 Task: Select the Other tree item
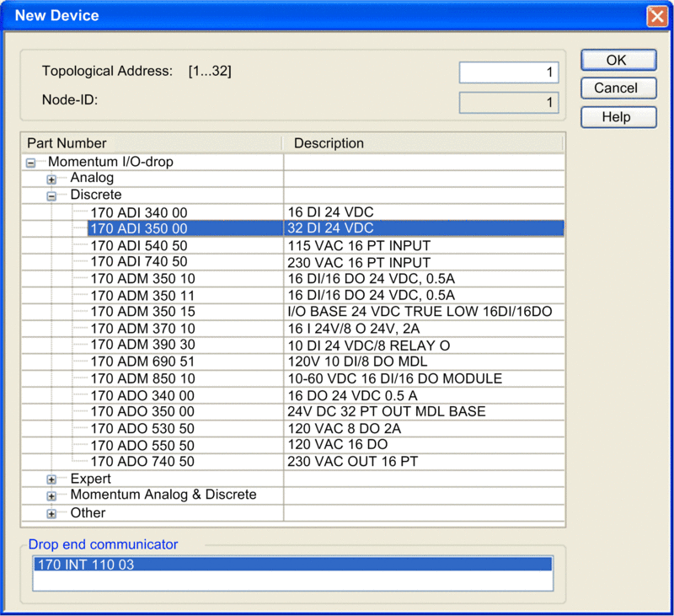(x=88, y=513)
